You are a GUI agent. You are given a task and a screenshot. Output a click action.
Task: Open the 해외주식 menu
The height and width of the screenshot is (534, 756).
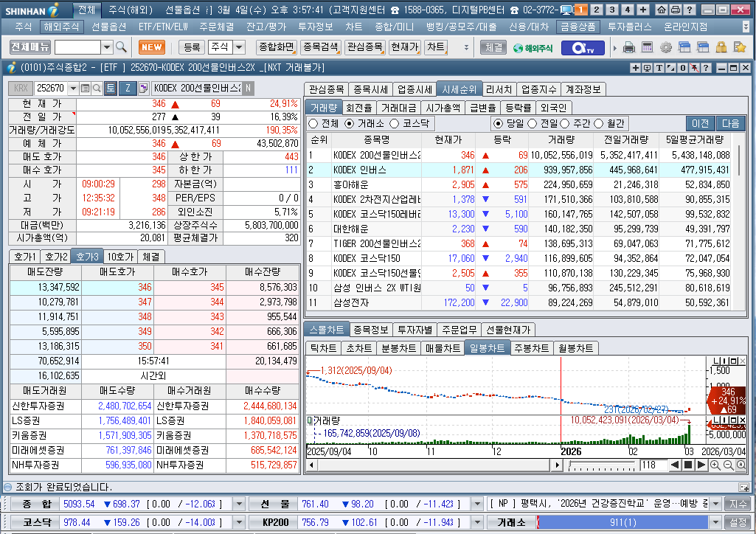coord(61,27)
